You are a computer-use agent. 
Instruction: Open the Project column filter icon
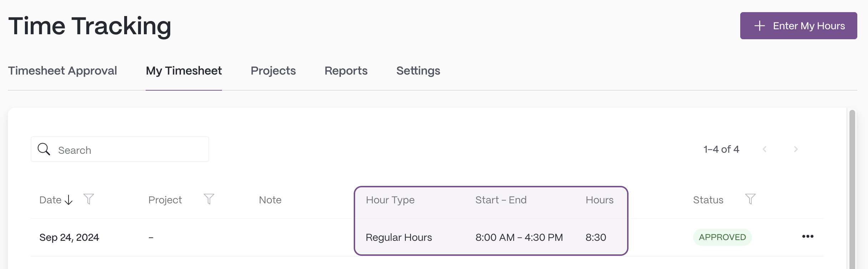point(209,199)
